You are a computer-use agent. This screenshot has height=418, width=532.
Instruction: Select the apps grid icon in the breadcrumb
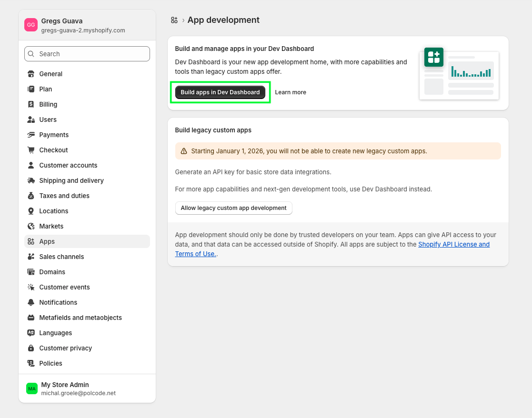174,20
